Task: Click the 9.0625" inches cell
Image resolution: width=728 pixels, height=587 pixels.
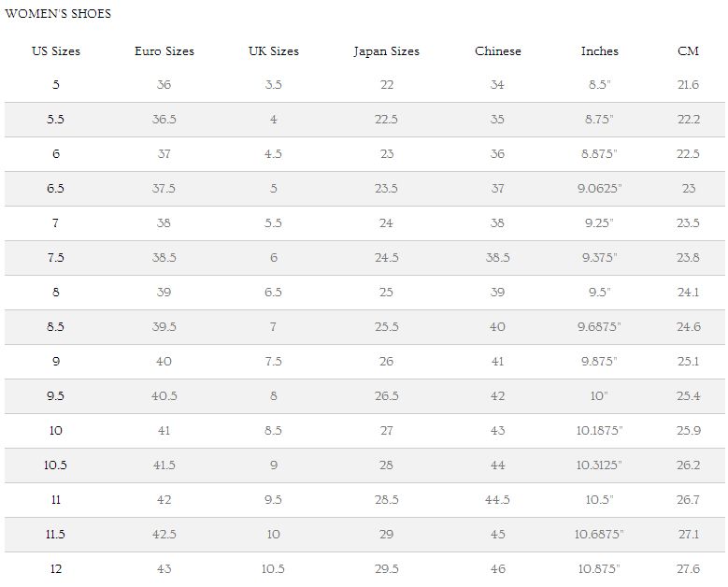Action: click(x=599, y=189)
